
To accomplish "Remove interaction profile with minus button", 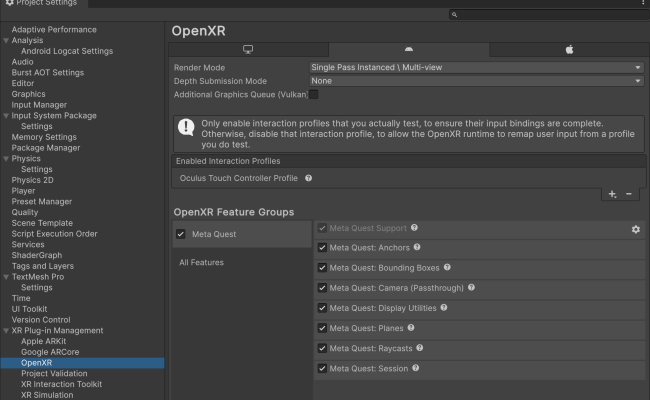I will pos(629,194).
